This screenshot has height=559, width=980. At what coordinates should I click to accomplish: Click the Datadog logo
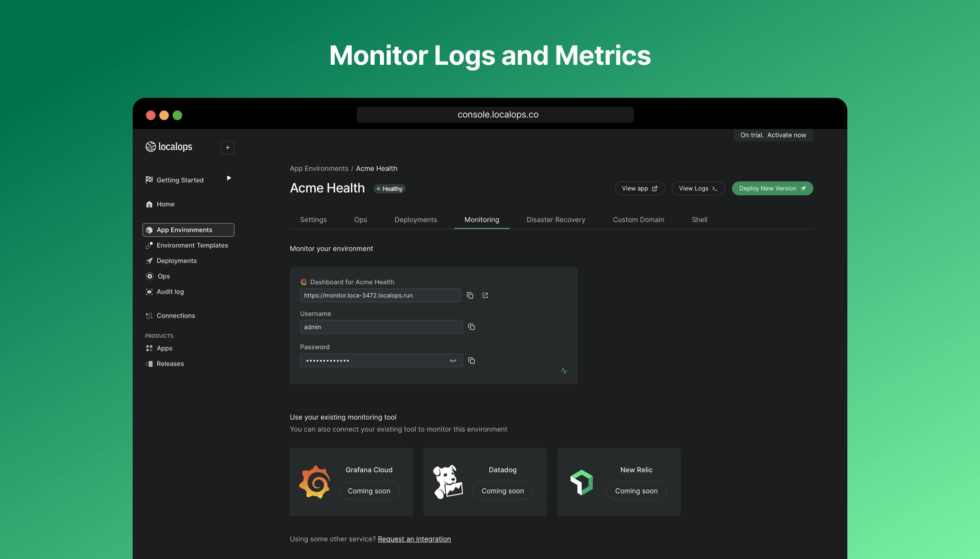click(x=448, y=482)
